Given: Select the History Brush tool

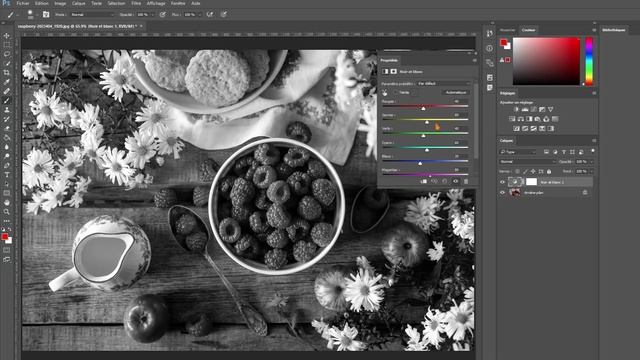Looking at the screenshot, I should (x=7, y=119).
